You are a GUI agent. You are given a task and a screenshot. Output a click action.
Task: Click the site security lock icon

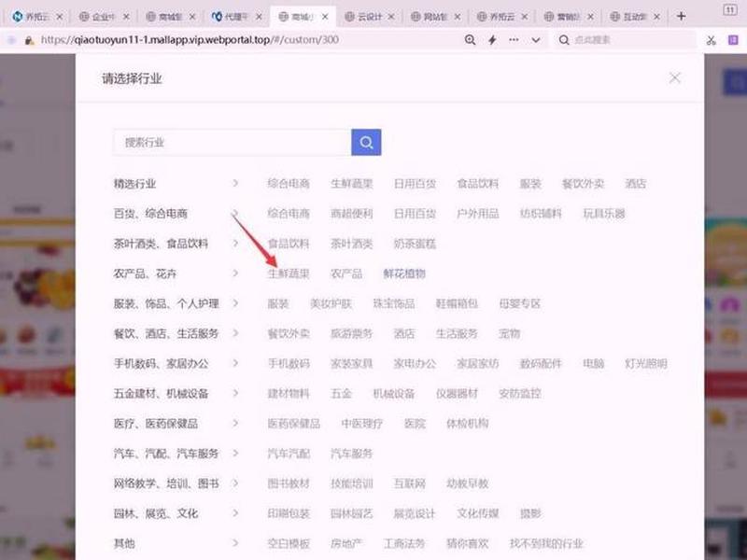30,40
